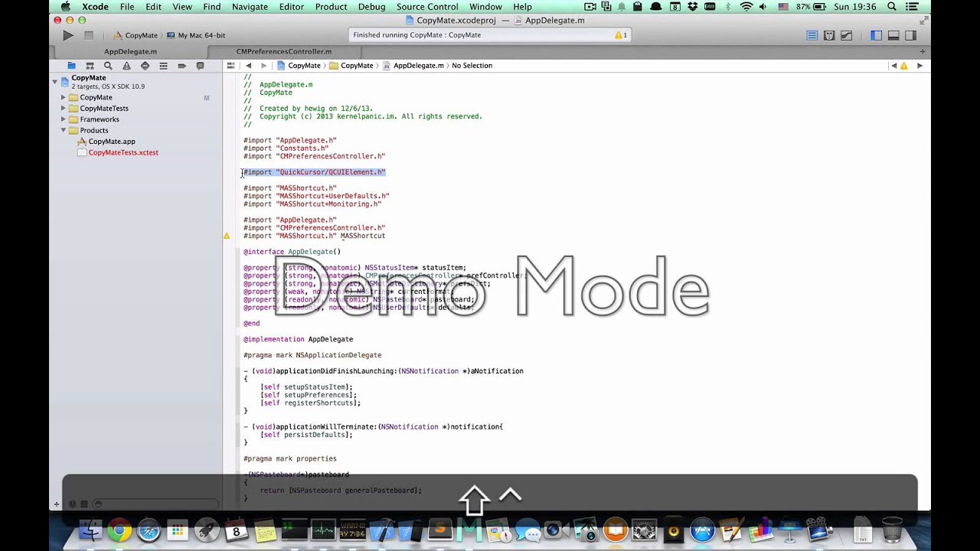The image size is (980, 551).
Task: Open the File menu
Action: 127,6
